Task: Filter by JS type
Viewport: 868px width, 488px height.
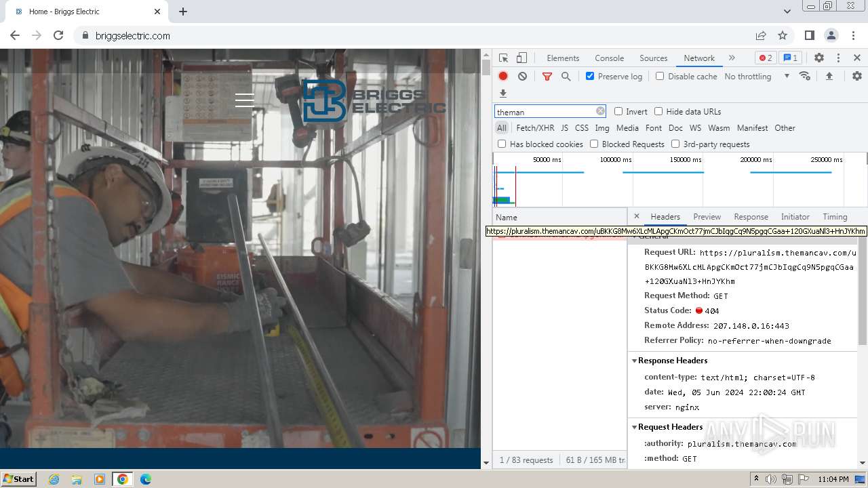Action: (x=564, y=128)
